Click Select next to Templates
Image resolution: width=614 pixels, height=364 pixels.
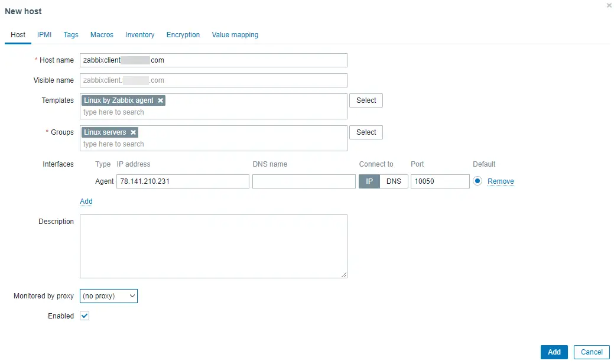coord(366,100)
